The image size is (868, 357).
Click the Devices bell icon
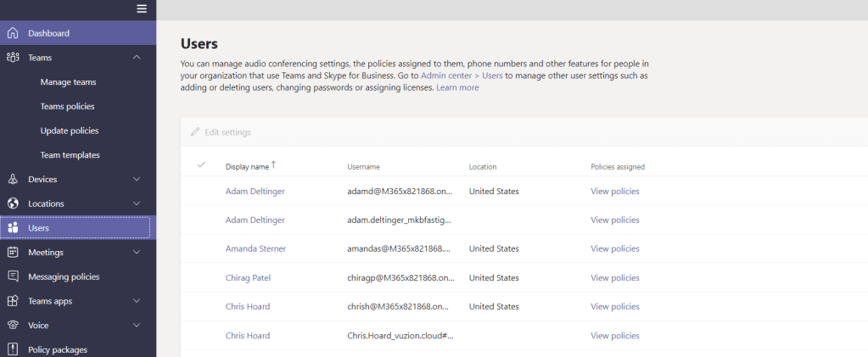click(x=12, y=179)
